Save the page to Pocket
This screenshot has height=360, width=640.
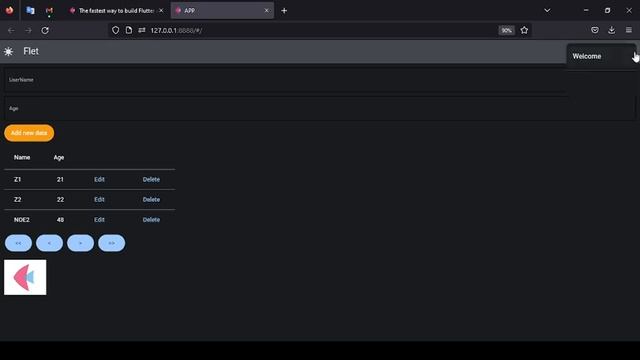pos(595,30)
